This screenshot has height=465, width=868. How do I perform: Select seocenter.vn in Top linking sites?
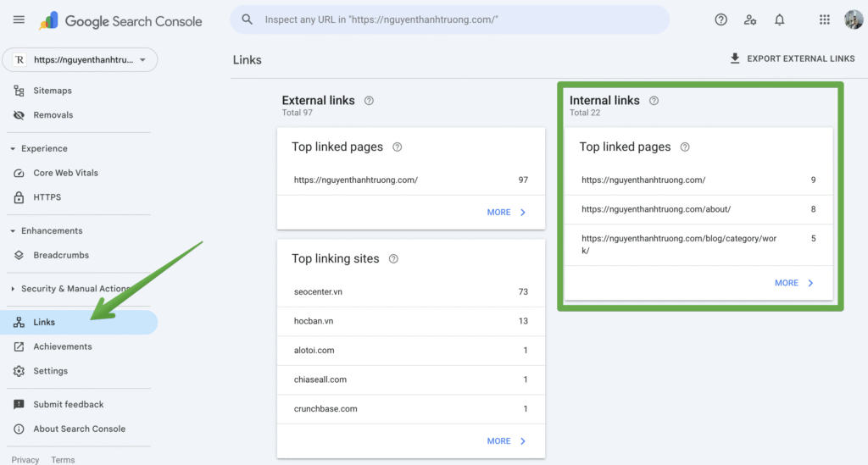tap(316, 292)
